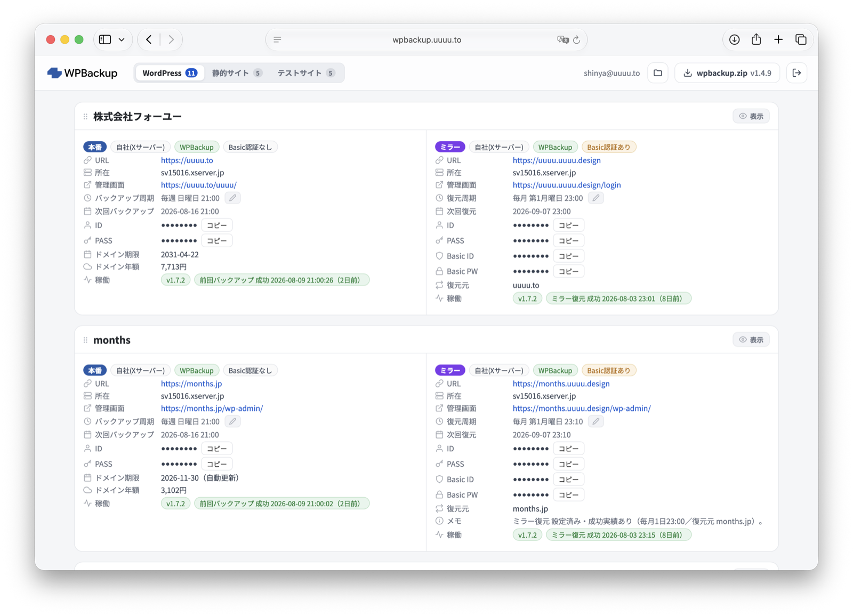Image resolution: width=853 pixels, height=616 pixels.
Task: Open a new tab with plus icon
Action: coord(778,39)
